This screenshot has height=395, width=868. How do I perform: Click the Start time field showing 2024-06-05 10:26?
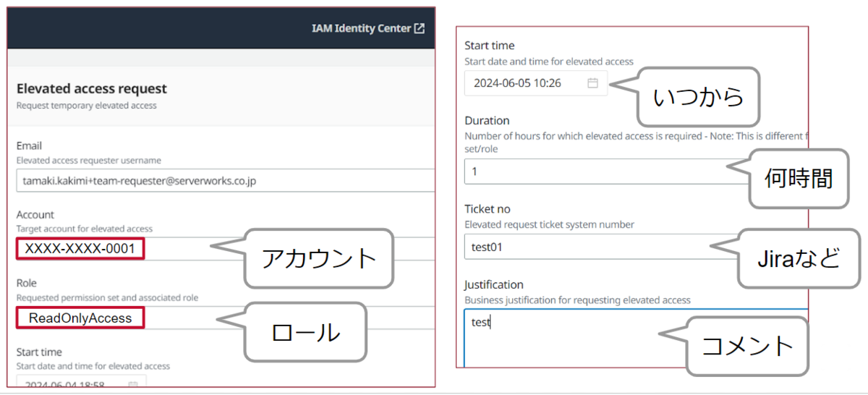[536, 83]
